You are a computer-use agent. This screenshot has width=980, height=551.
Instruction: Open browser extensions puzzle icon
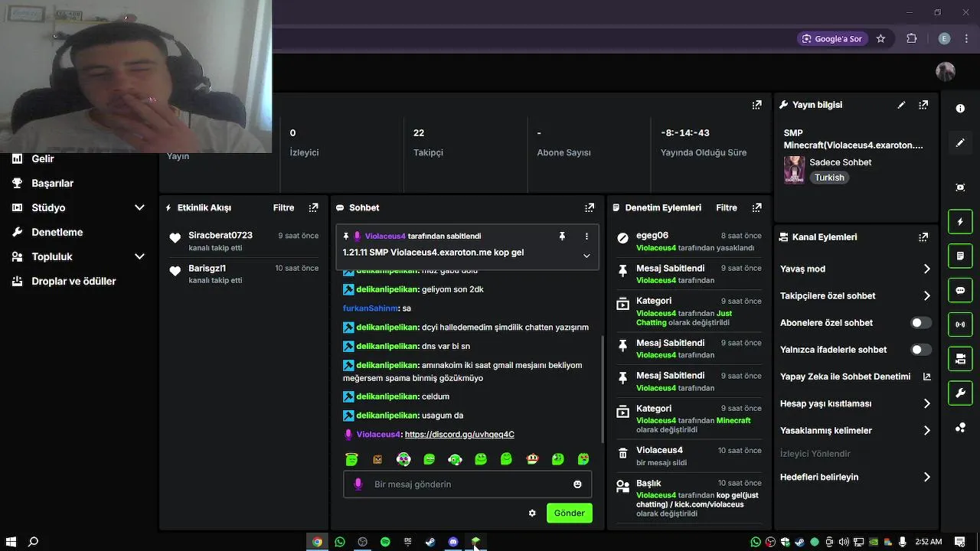point(911,38)
